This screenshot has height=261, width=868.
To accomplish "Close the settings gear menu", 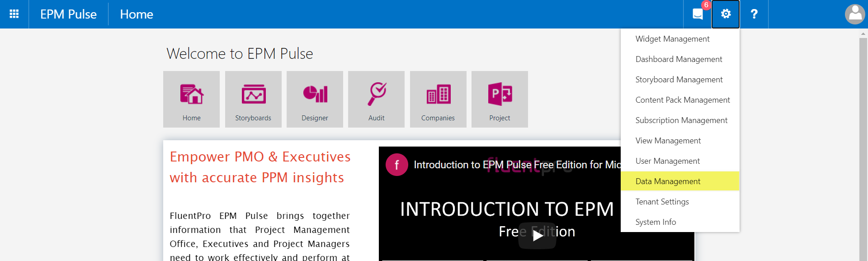I will click(726, 14).
